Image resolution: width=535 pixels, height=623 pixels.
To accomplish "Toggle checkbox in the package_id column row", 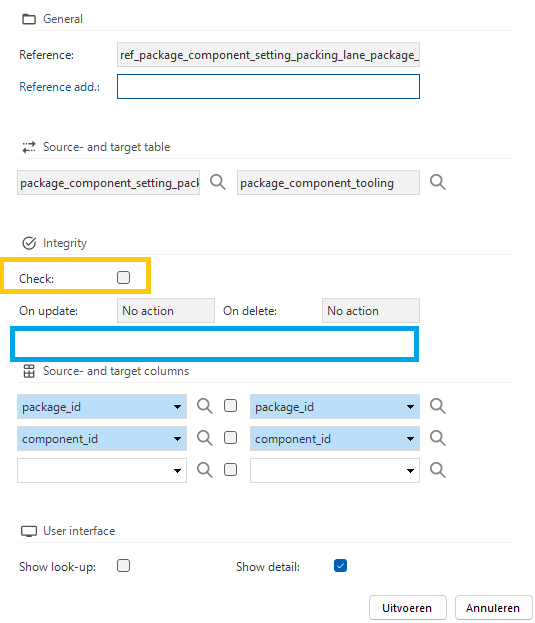I will [230, 406].
